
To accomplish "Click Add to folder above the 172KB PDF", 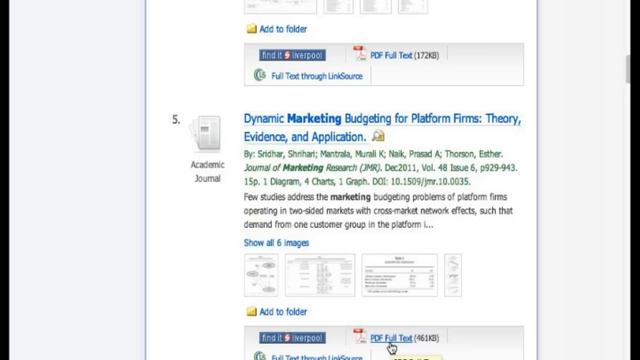I will tap(283, 29).
